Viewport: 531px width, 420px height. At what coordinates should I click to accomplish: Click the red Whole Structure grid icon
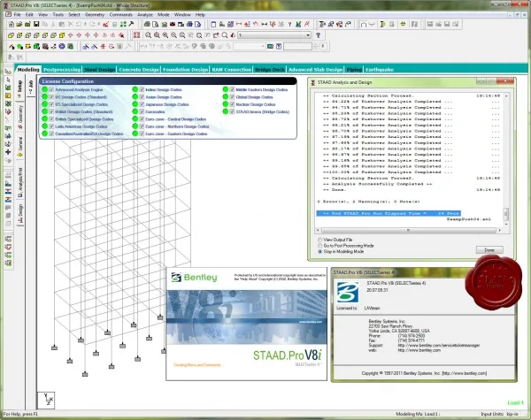[x=137, y=35]
